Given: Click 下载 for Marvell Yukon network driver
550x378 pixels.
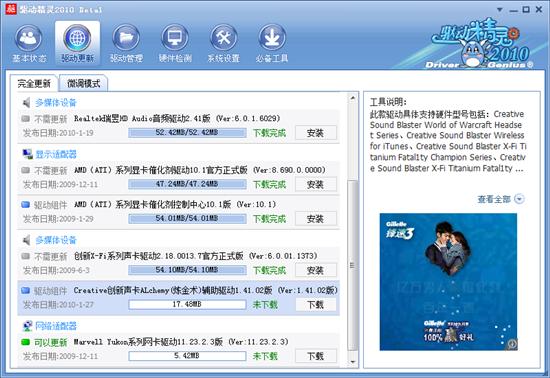Looking at the screenshot, I should [315, 356].
